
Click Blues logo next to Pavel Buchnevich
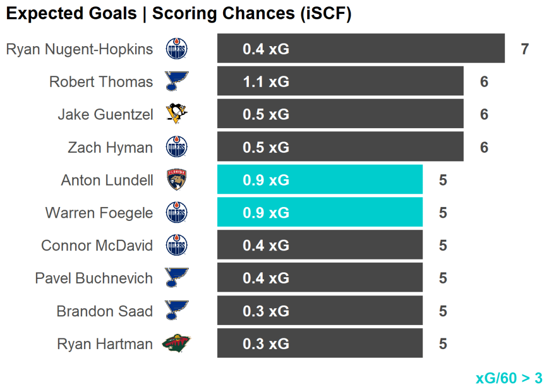tap(177, 278)
